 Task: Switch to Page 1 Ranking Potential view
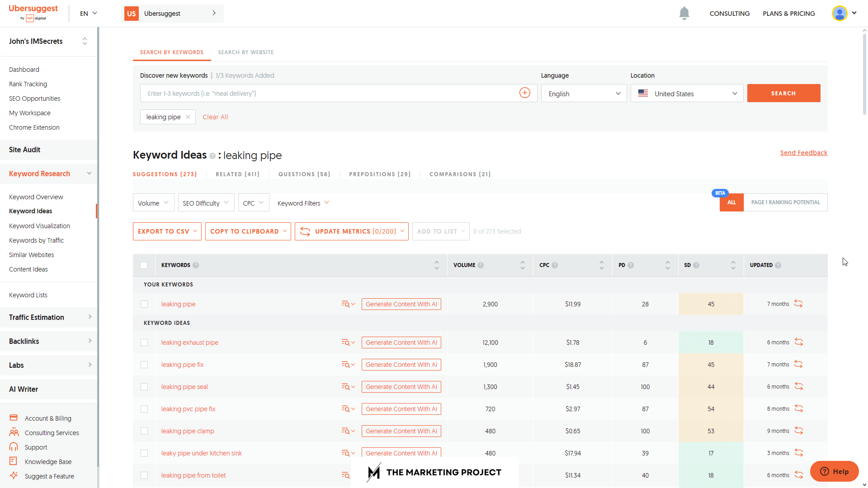[785, 202]
